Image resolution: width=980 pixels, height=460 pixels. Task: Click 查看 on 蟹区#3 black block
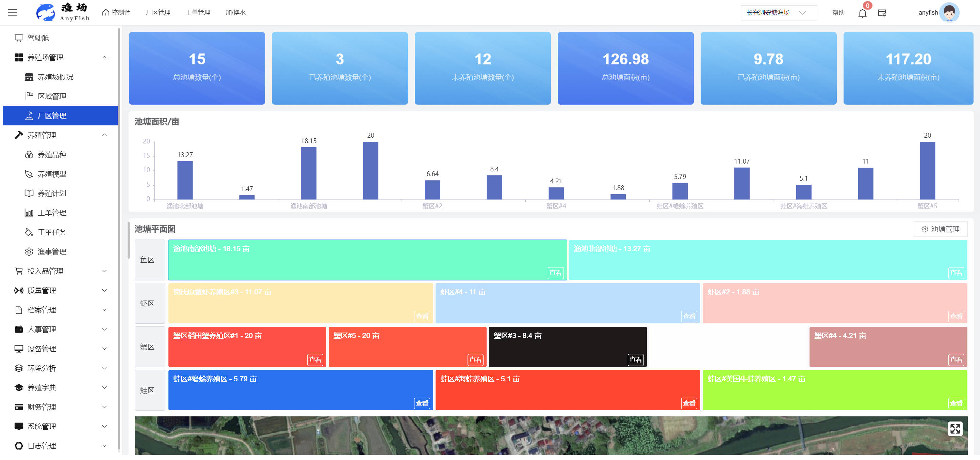tap(635, 359)
